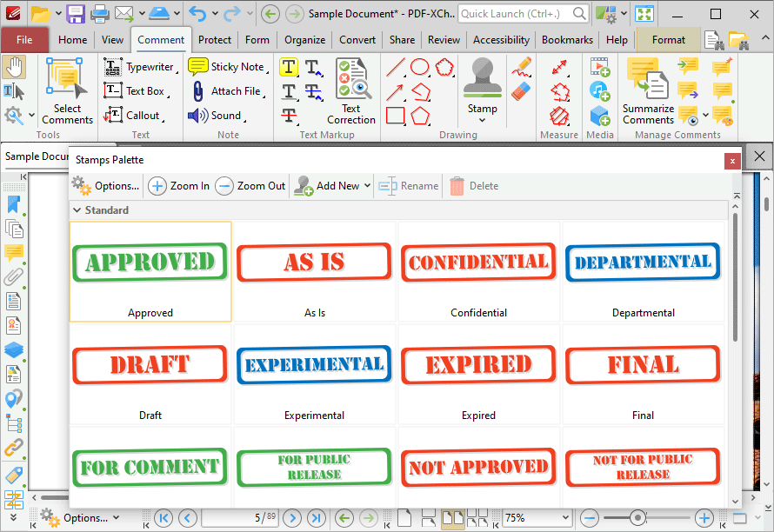This screenshot has width=774, height=532.
Task: Select the Distance measure tool
Action: 559,67
